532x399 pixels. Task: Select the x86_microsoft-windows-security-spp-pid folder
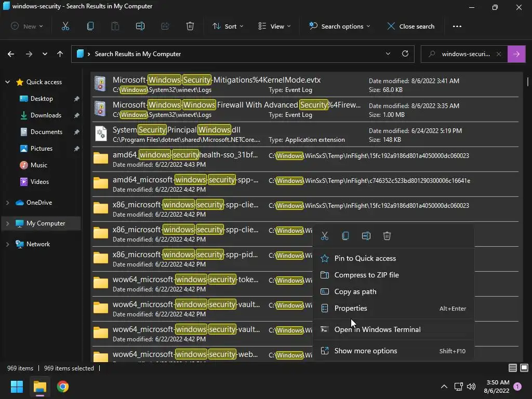point(202,259)
